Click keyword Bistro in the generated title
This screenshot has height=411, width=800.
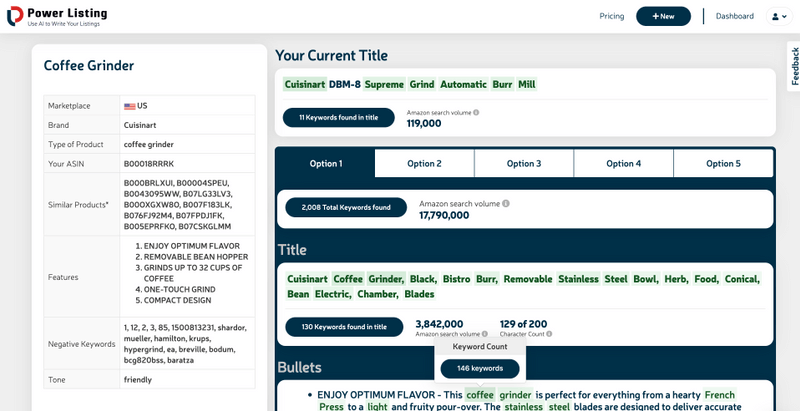pyautogui.click(x=456, y=279)
